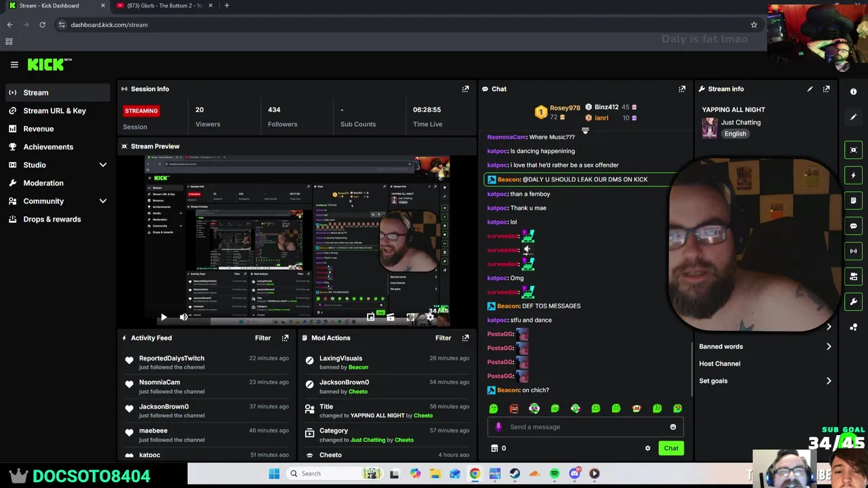Open the hamburger menu beside Kick logo

14,64
